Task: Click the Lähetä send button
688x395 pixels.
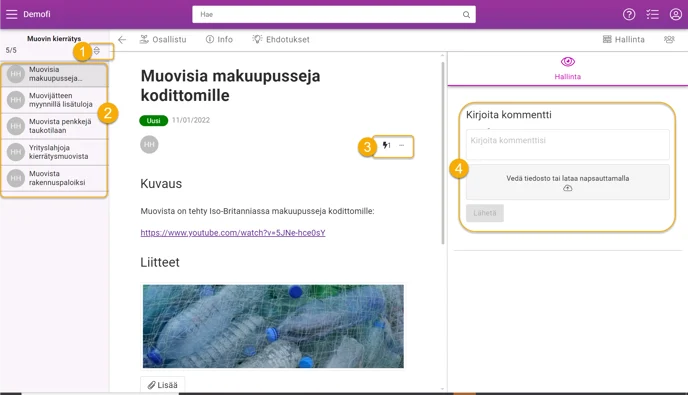Action: click(x=485, y=213)
